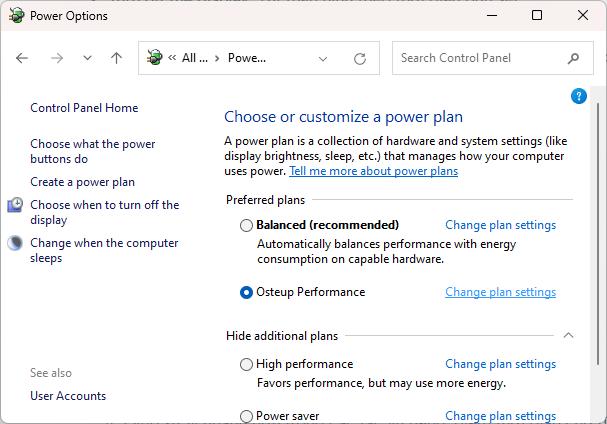This screenshot has width=607, height=424.
Task: Expand the address bar history dropdown
Action: [x=323, y=58]
